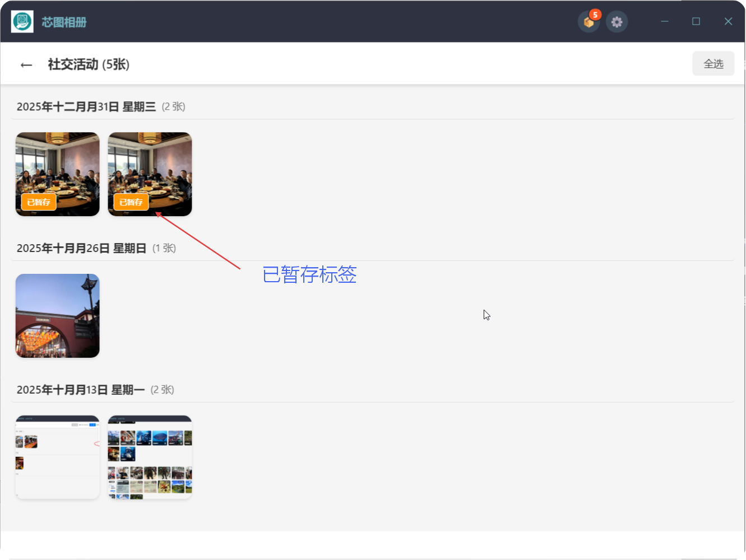Open the first dinner party photo thumbnail
Viewport: 746px width, 560px height.
pyautogui.click(x=57, y=174)
